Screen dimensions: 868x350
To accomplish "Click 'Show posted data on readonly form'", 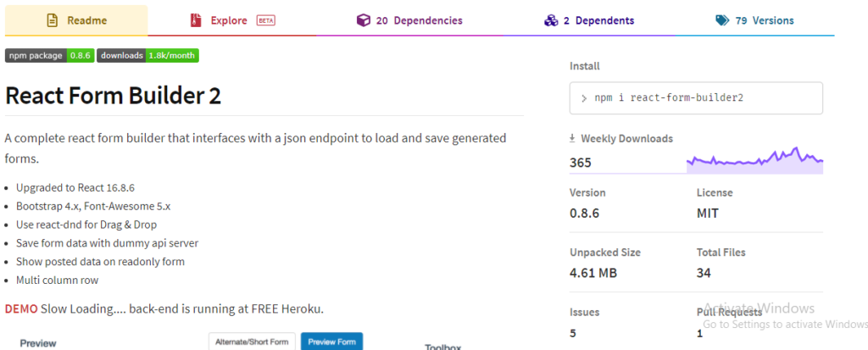I will (x=100, y=261).
